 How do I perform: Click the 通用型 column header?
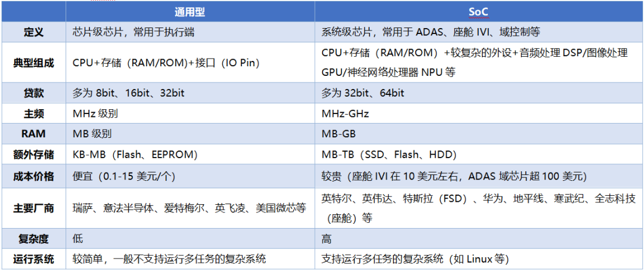(x=190, y=11)
